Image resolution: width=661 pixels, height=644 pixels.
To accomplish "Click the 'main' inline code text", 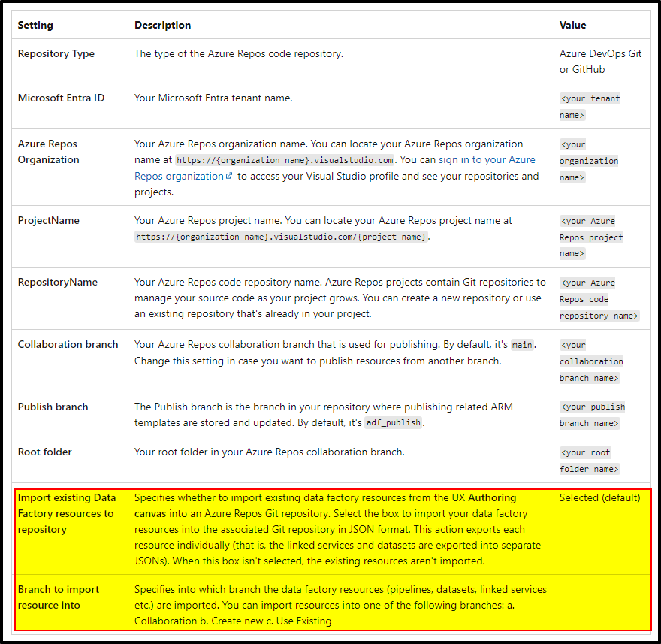I will coord(522,345).
